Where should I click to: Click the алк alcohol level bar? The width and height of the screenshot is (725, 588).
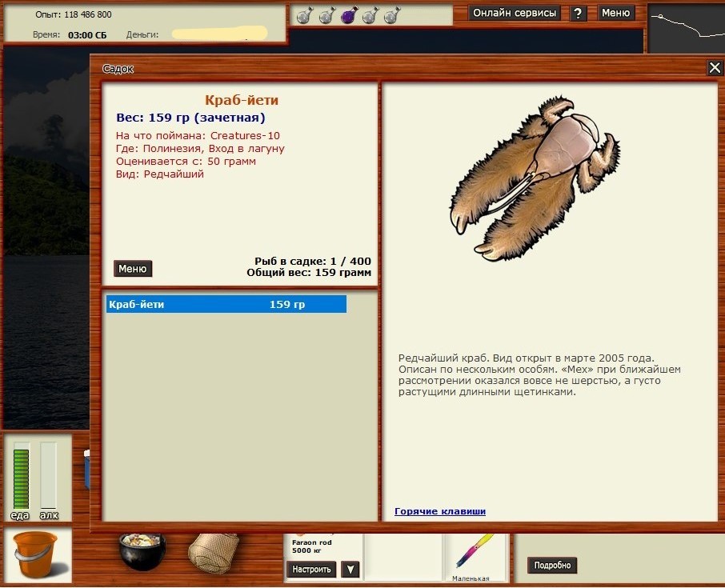pos(48,477)
